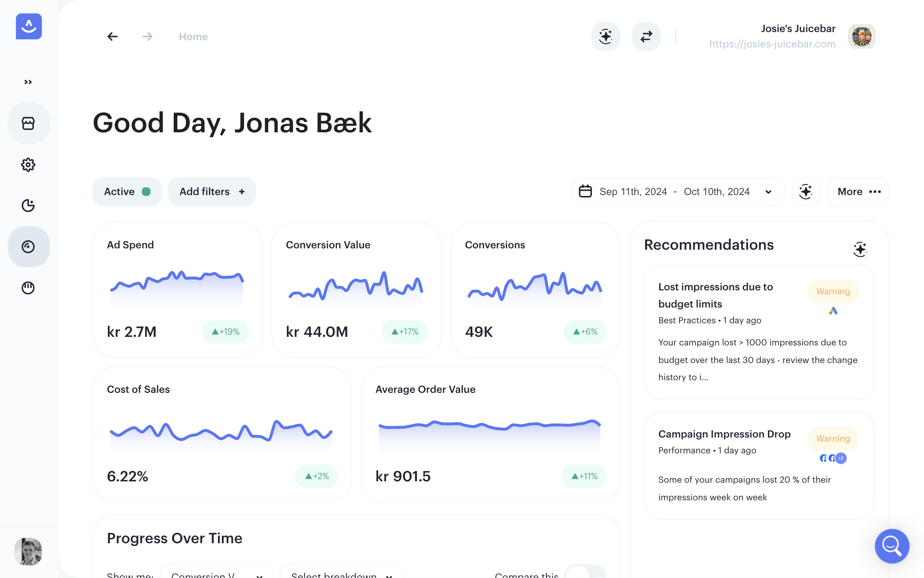Expand sidebar with double chevron icon

click(x=28, y=82)
